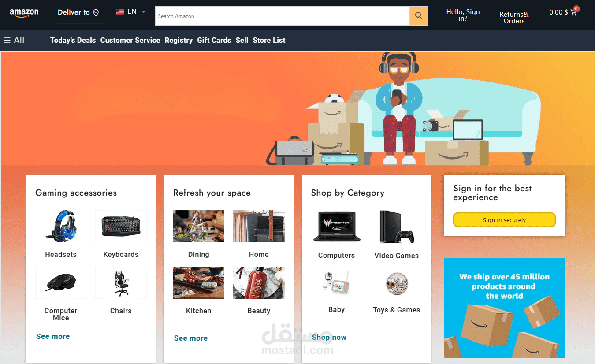The width and height of the screenshot is (595, 364).
Task: Open Returns & Orders
Action: (514, 18)
